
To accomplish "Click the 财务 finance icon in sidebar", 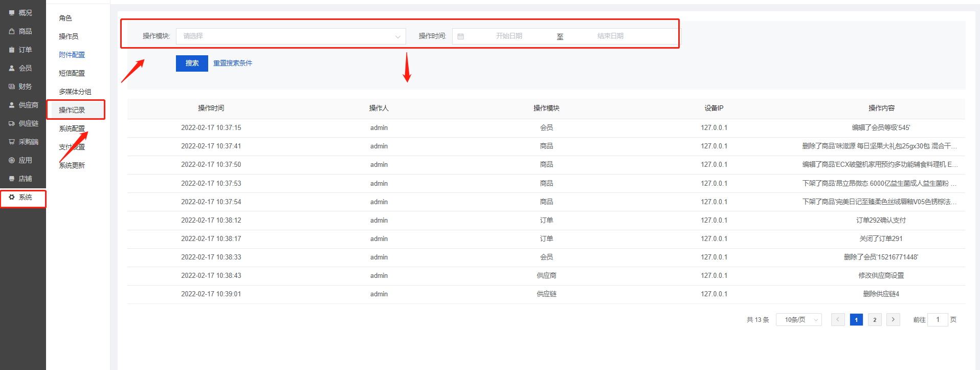I will [x=12, y=86].
